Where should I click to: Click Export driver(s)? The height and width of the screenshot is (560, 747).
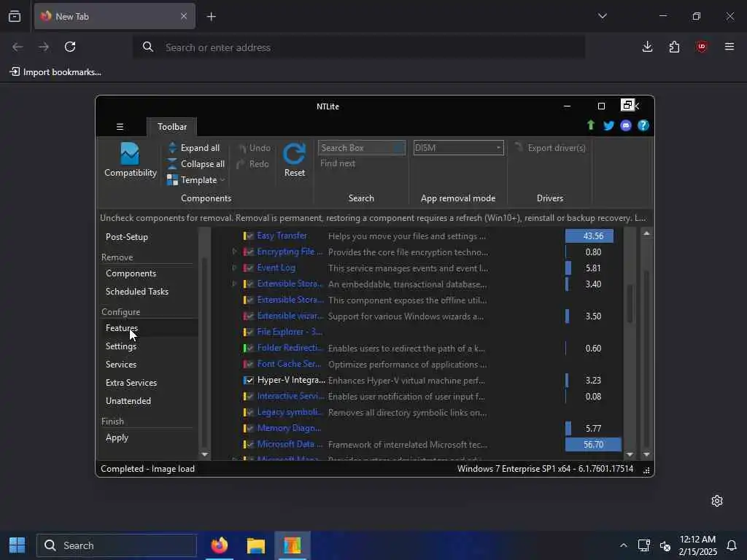550,147
